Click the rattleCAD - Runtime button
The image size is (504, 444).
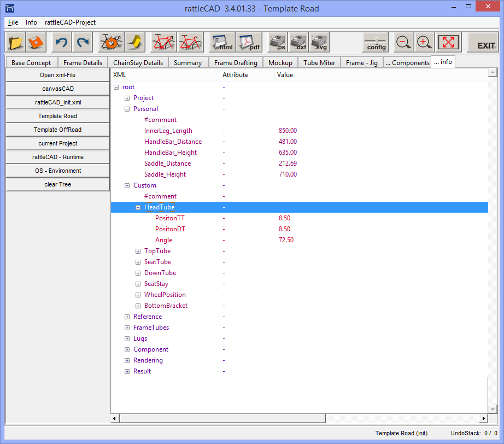57,157
